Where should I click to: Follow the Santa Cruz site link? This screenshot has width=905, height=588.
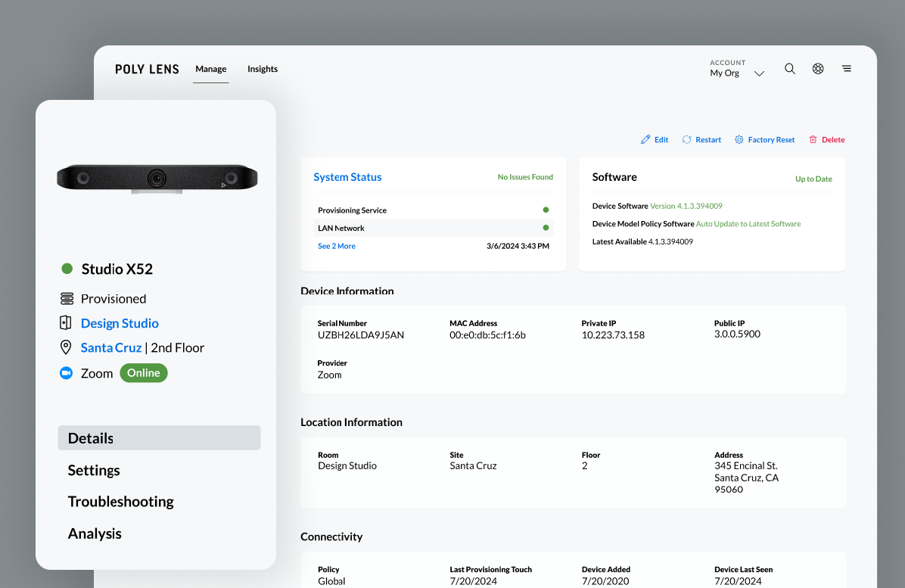(x=111, y=348)
